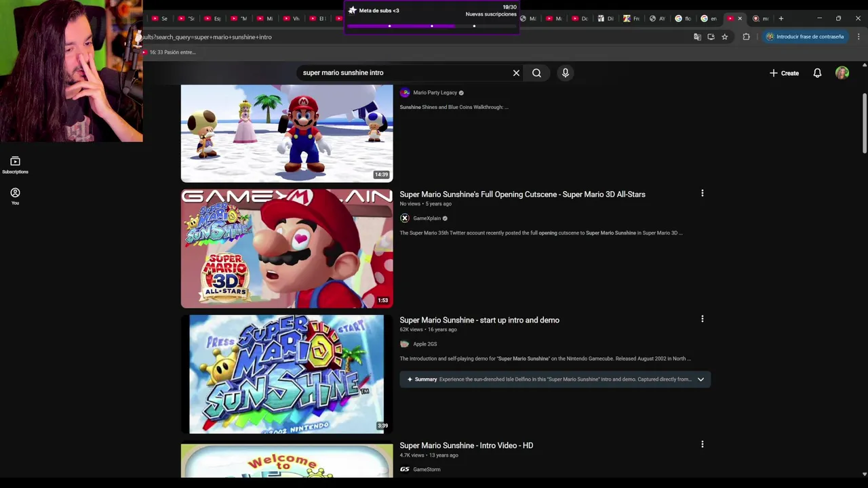The height and width of the screenshot is (488, 868).
Task: Switch to the 'Do' browser tab
Action: (580, 18)
